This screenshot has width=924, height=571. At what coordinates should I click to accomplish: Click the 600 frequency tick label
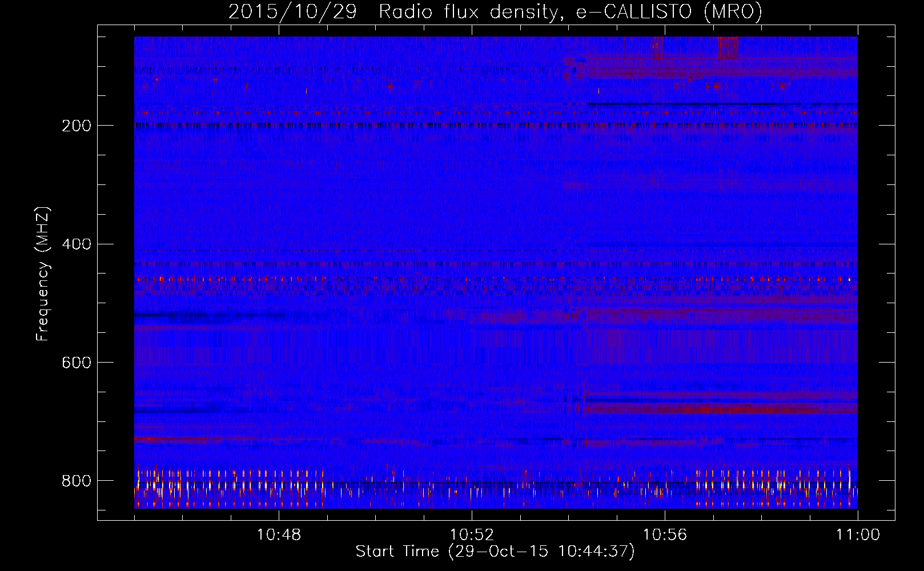tap(77, 363)
